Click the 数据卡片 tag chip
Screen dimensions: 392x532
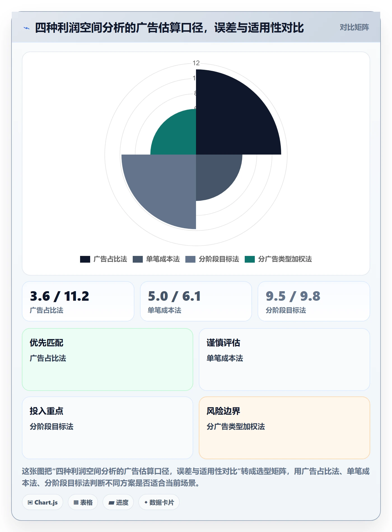coord(159,502)
